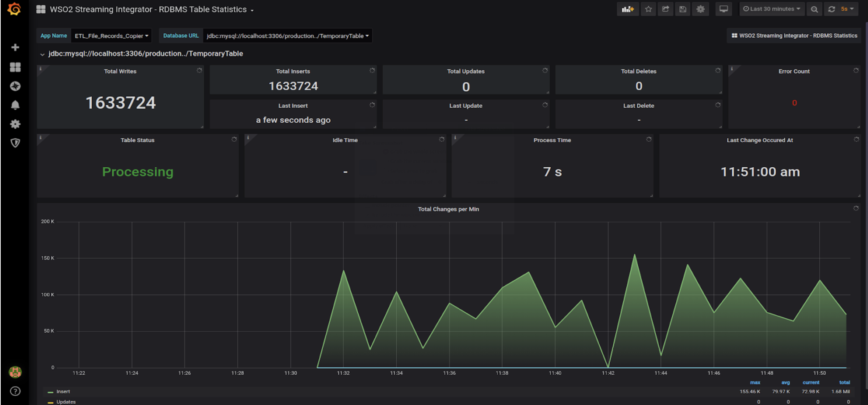Sort legend by avg column
Screen dimensions: 868x405
click(x=785, y=383)
